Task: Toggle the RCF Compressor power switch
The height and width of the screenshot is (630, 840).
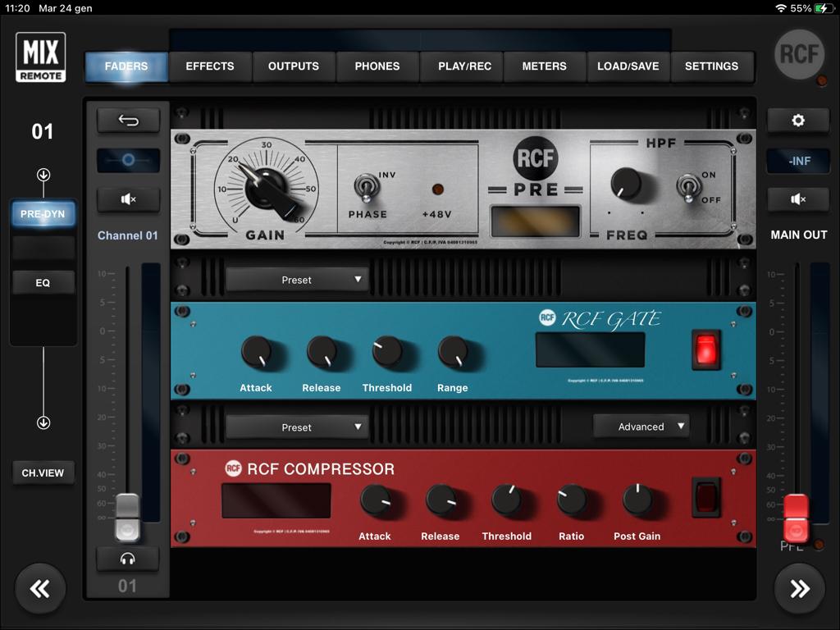Action: click(706, 497)
